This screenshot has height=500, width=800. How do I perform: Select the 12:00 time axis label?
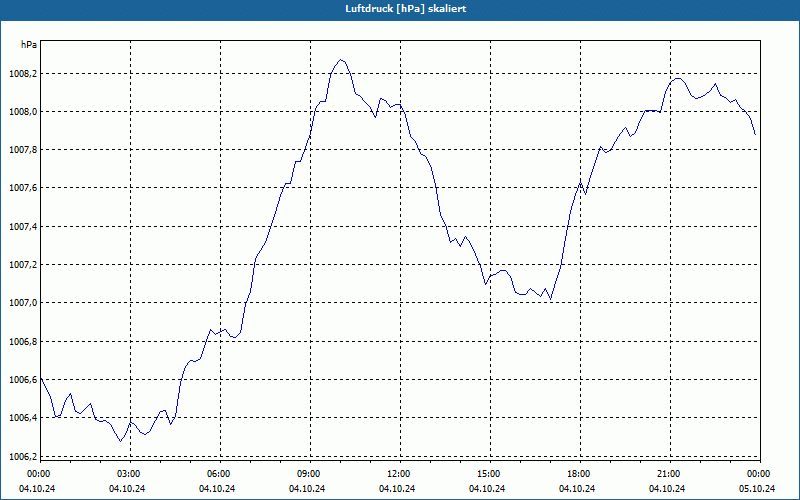click(399, 473)
